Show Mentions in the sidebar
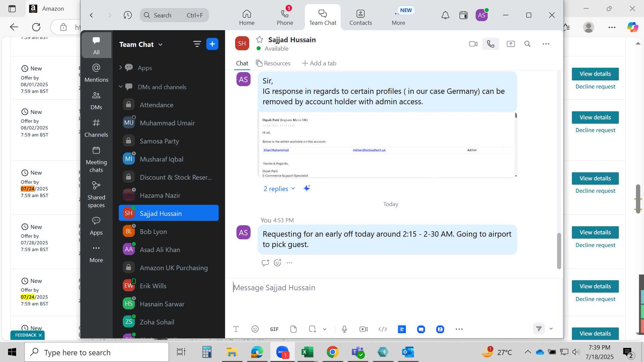 (96, 73)
